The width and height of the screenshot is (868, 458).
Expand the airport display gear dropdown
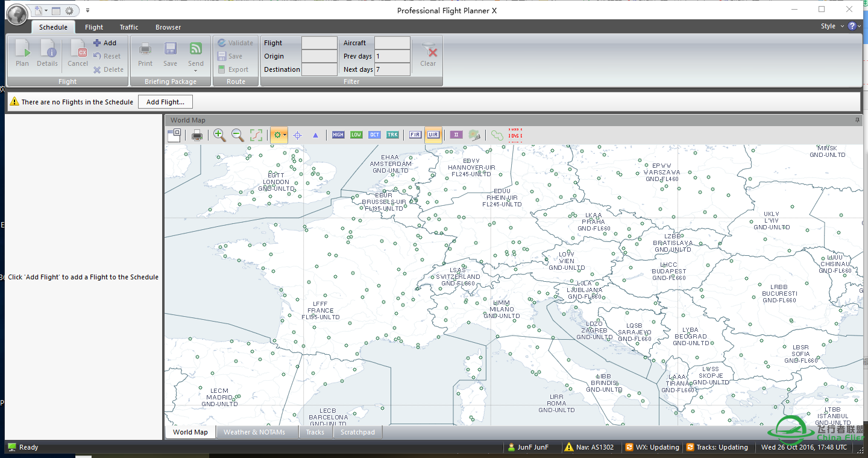tap(285, 135)
